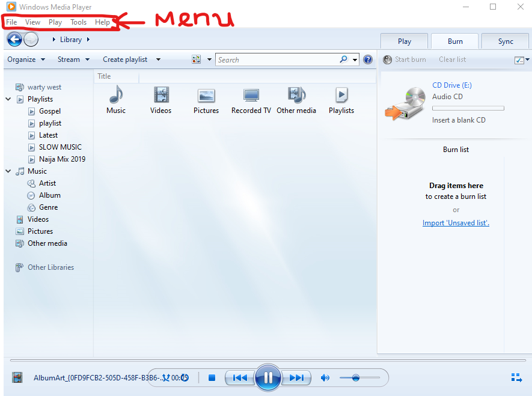Click the Clear list button
The width and height of the screenshot is (532, 396).
452,59
